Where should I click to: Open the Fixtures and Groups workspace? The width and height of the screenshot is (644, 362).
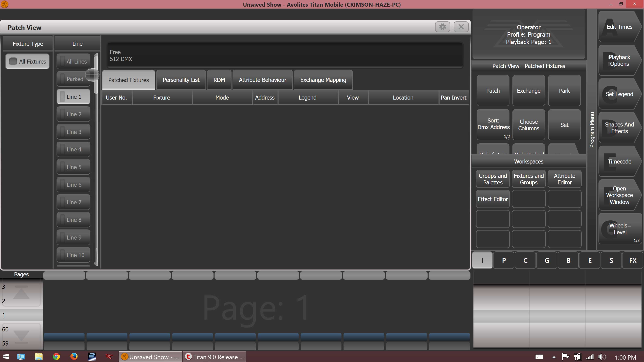click(528, 179)
